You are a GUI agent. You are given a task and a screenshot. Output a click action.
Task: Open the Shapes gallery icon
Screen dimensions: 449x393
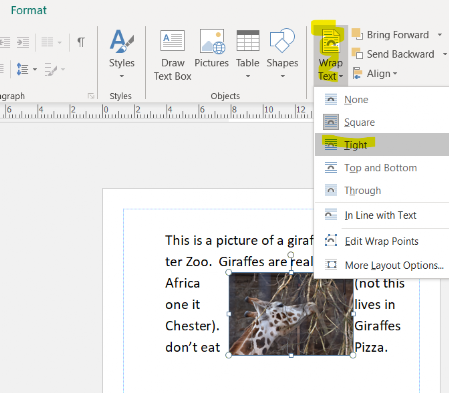tap(282, 40)
